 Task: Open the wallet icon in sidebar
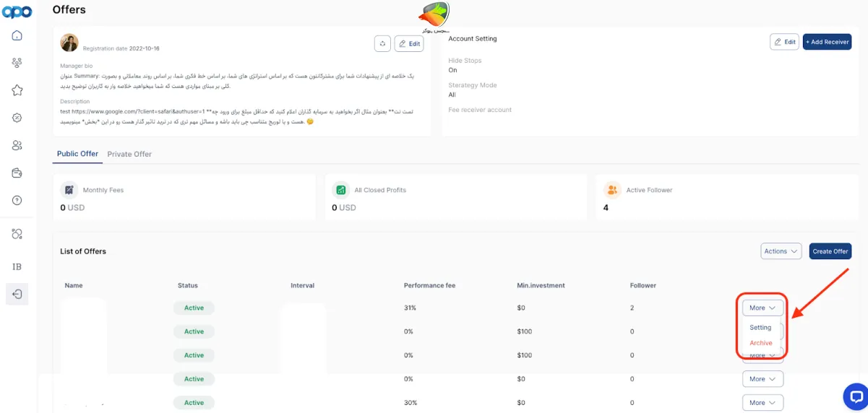[x=17, y=173]
